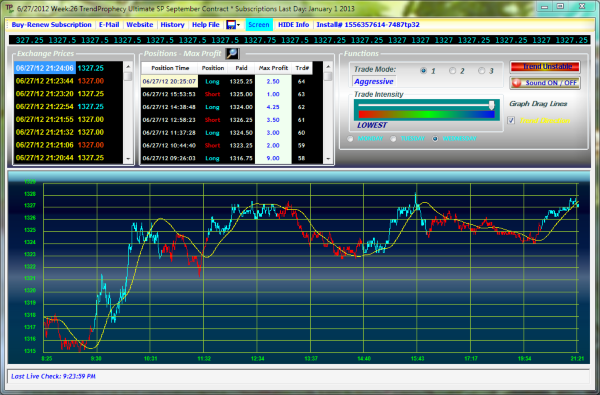This screenshot has height=395, width=600.
Task: Click the TP app icon in title bar
Action: coord(9,8)
